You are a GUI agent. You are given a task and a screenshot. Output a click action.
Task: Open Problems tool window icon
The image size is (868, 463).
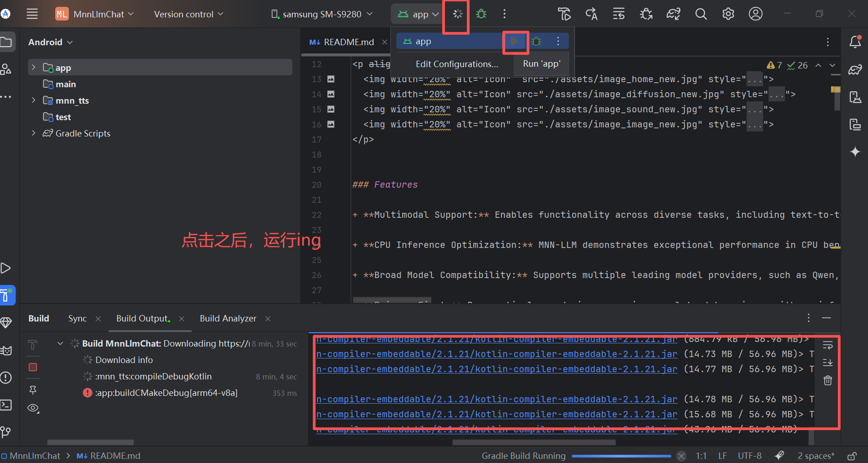point(6,378)
